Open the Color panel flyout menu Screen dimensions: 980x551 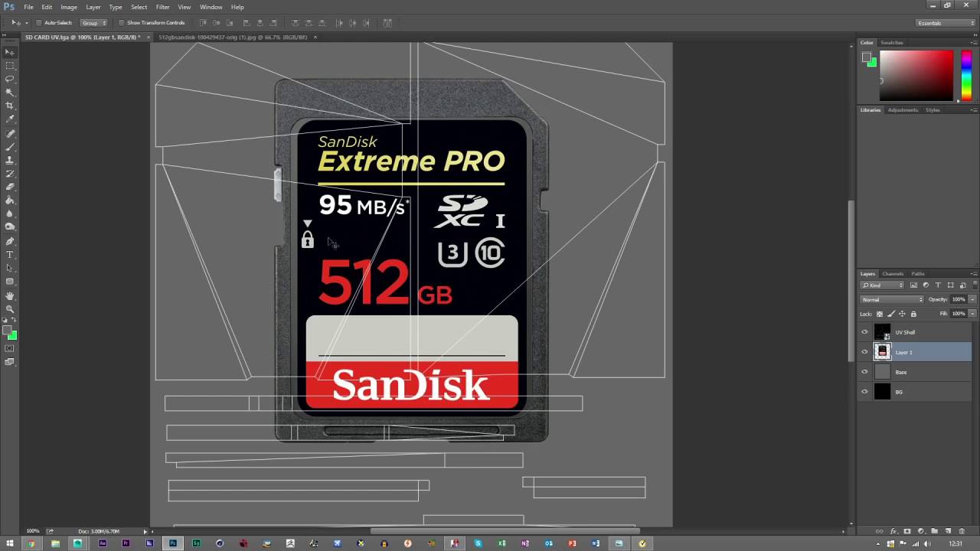(x=974, y=43)
